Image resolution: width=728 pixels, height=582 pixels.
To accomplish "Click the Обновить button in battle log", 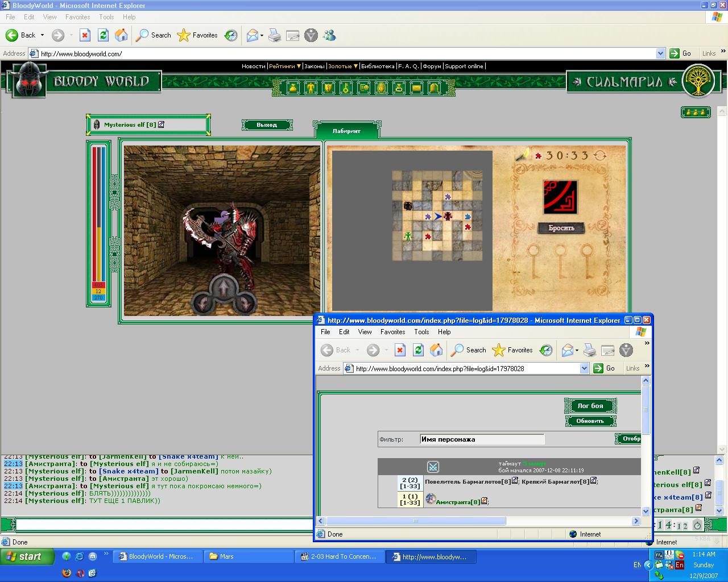I will pos(590,421).
